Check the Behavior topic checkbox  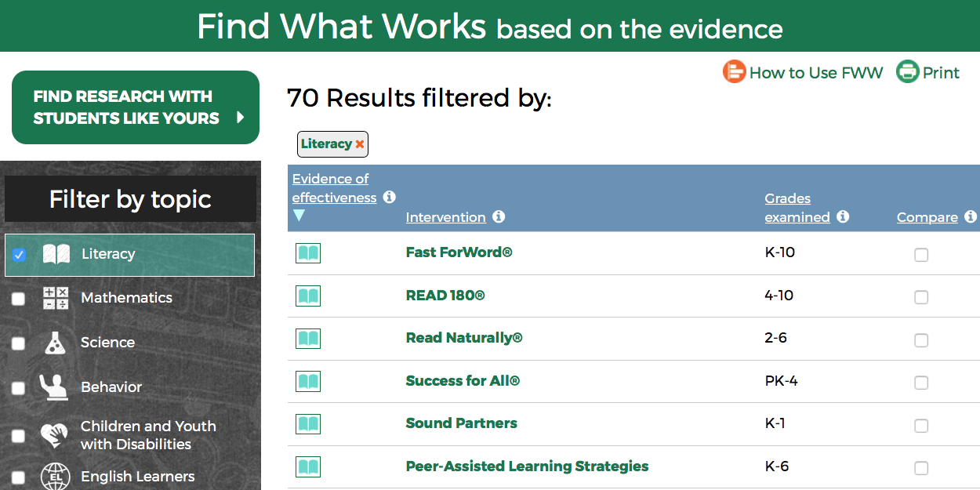[x=18, y=388]
